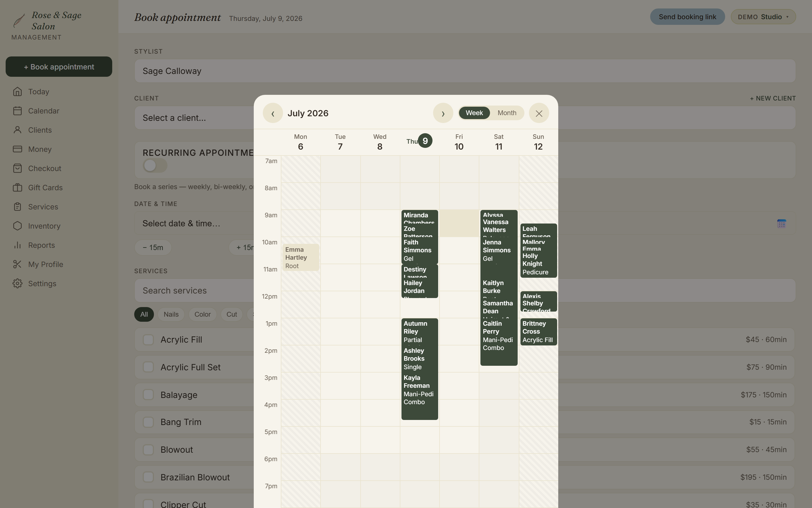Open Caitlin Perry Mani-Pedi Combo appointment
This screenshot has width=812, height=508.
click(x=498, y=341)
